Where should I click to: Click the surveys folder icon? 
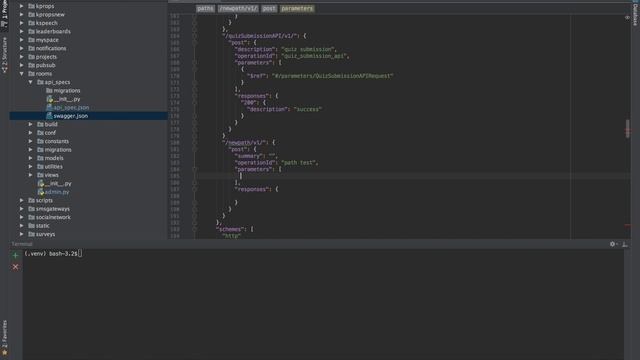(31, 234)
